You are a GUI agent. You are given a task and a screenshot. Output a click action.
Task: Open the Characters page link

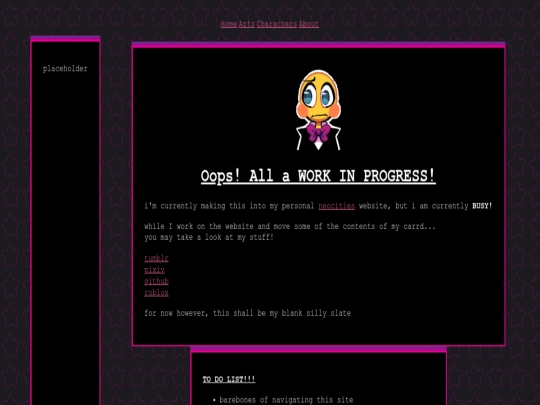pos(277,24)
